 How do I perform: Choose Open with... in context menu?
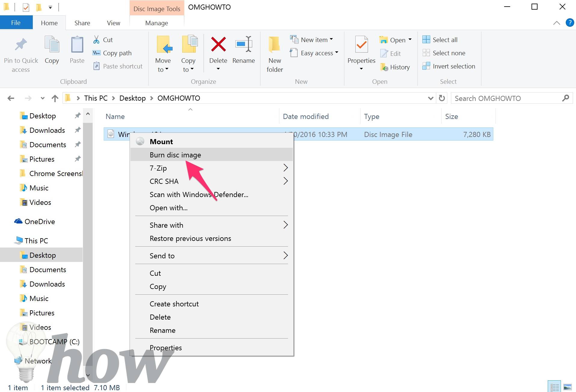[x=212, y=208]
